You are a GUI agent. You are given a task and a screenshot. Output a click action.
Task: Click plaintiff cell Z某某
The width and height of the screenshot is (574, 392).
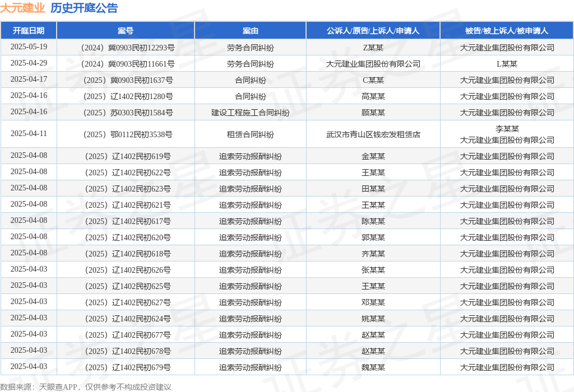point(373,48)
